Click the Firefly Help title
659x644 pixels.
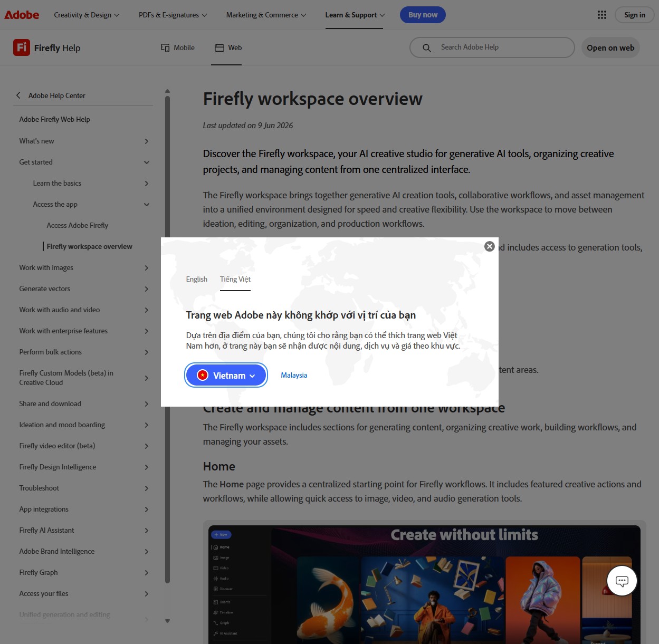(58, 48)
